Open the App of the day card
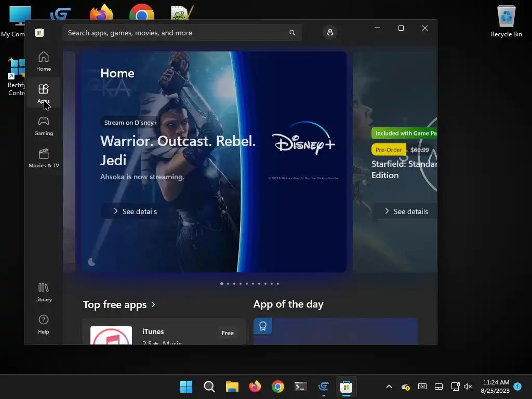The width and height of the screenshot is (532, 399). pyautogui.click(x=336, y=331)
